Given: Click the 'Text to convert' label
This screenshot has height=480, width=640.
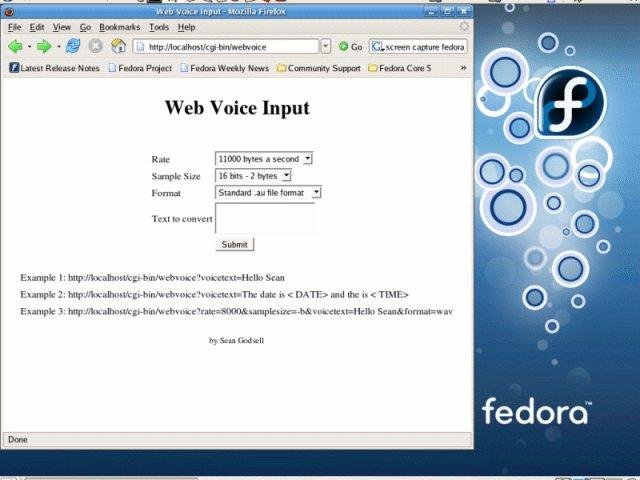Looking at the screenshot, I should (182, 219).
